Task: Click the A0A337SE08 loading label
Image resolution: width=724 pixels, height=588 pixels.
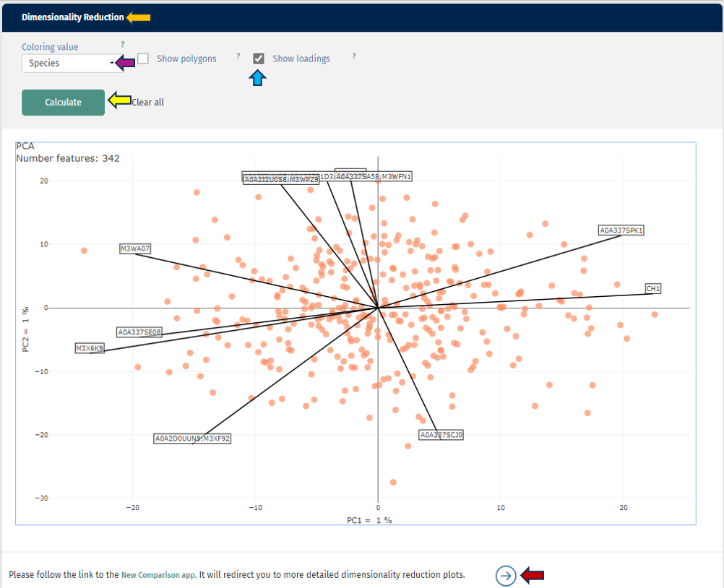Action: (x=139, y=332)
